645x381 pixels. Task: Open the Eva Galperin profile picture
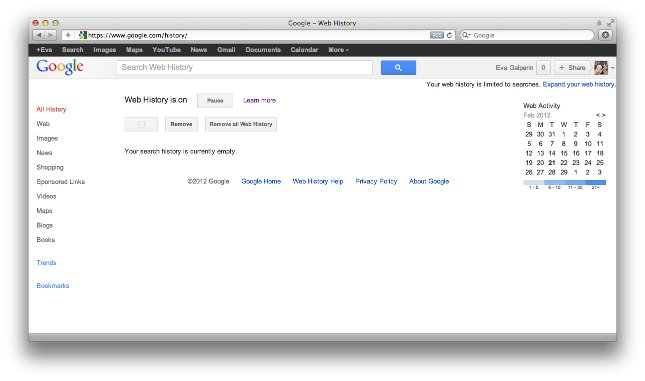coord(601,67)
